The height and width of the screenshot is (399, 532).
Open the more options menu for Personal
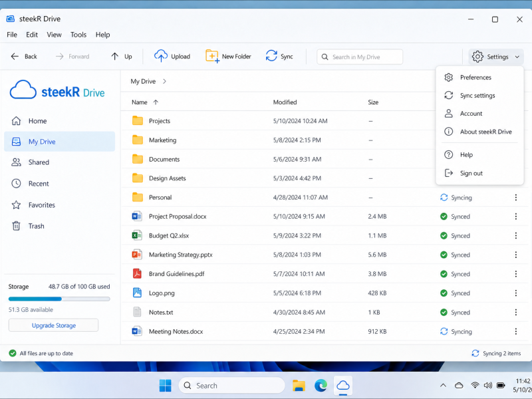pos(516,198)
